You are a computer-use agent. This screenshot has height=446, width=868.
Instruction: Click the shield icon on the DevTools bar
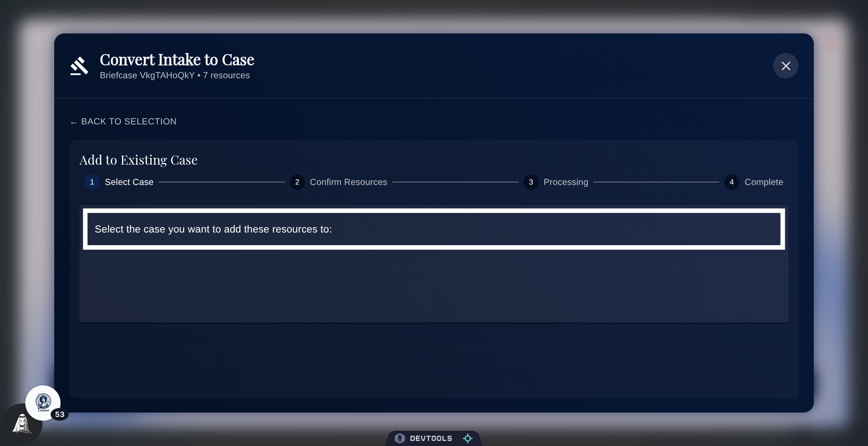pyautogui.click(x=400, y=438)
